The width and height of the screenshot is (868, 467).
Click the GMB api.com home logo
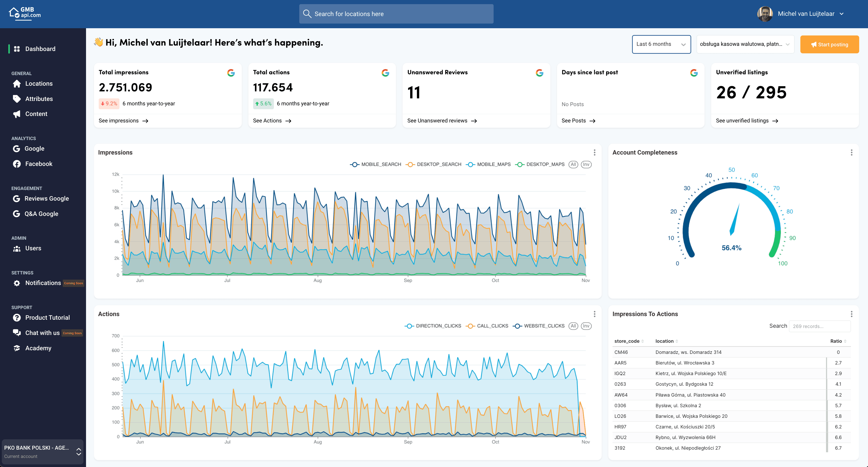point(25,13)
